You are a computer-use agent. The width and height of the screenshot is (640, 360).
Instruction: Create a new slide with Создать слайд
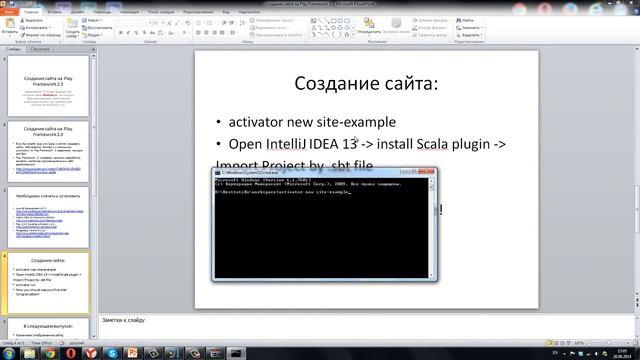[72, 28]
